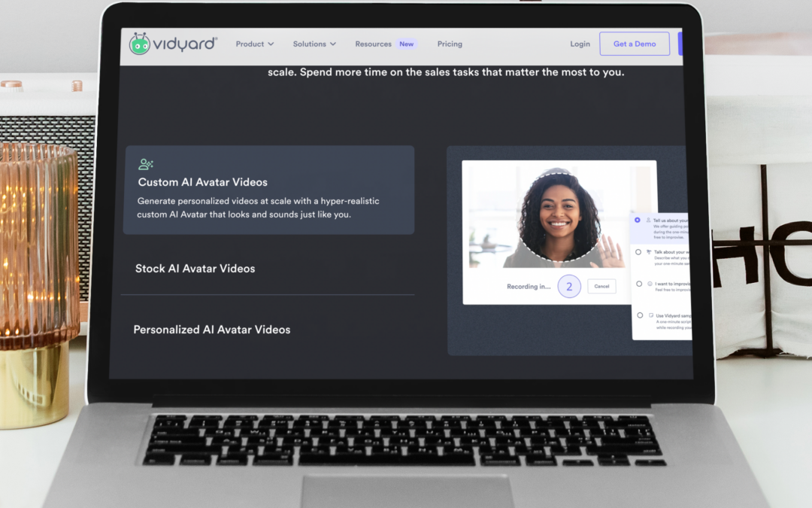812x508 pixels.
Task: Click the avatar sparkle icon above Custom AI
Action: 146,164
